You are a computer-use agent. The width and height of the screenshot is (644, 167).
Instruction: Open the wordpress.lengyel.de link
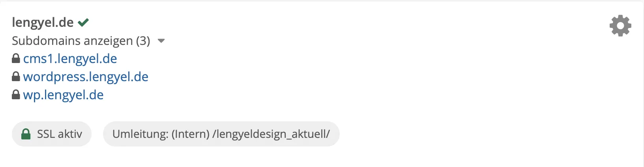(86, 77)
